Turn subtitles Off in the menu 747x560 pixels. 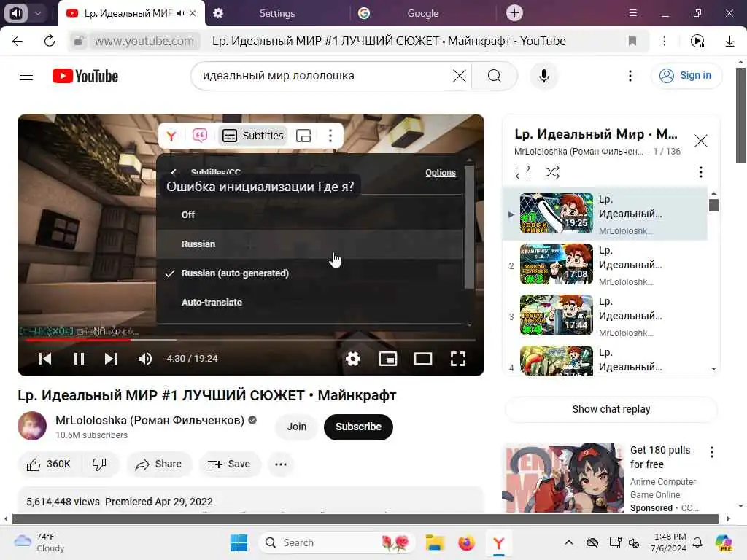(309, 215)
